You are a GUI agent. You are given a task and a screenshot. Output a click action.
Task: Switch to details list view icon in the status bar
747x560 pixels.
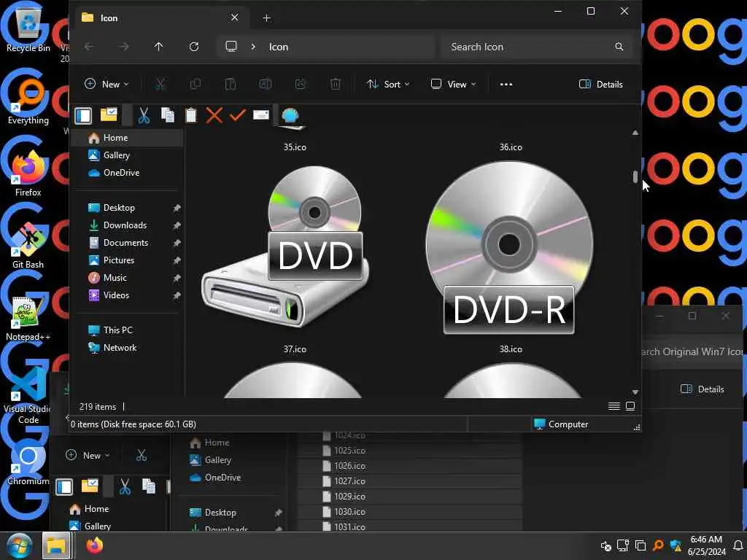614,406
